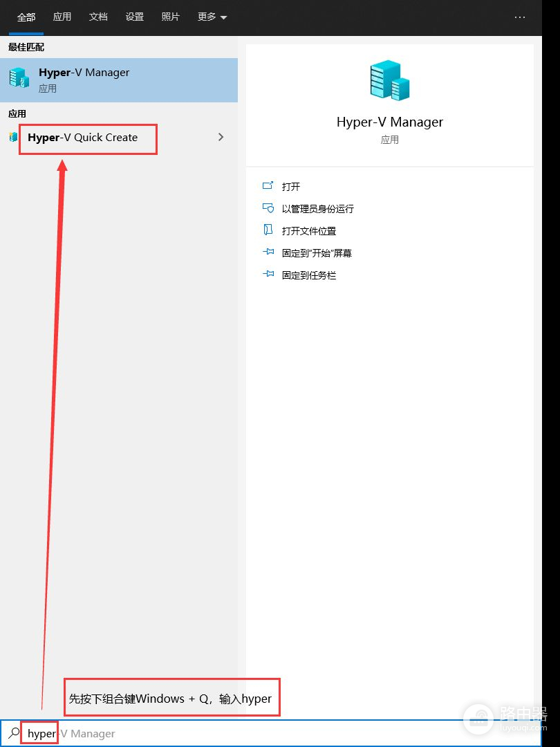Click the open file location icon
Image resolution: width=560 pixels, height=747 pixels.
(x=268, y=230)
